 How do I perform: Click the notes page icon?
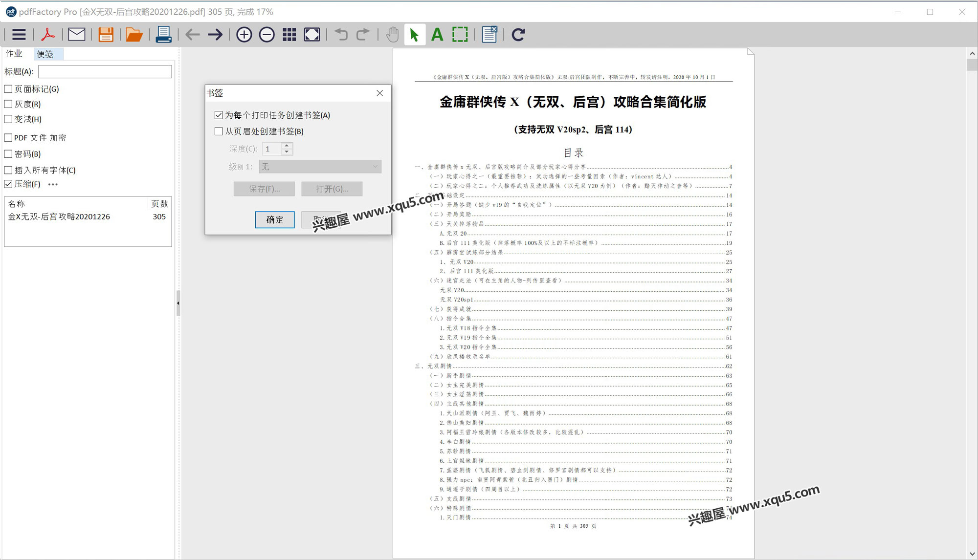coord(489,34)
